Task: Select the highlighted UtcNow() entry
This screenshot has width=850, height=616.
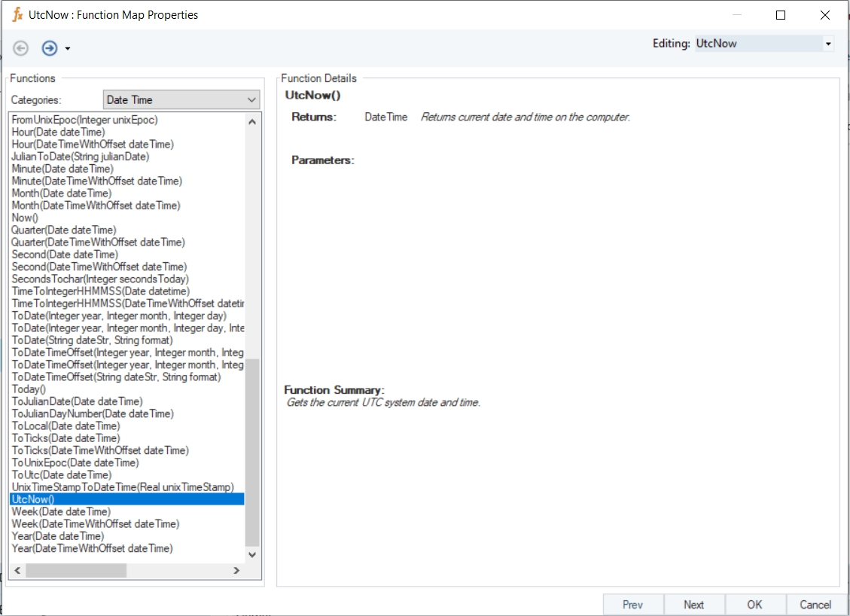Action: 33,499
